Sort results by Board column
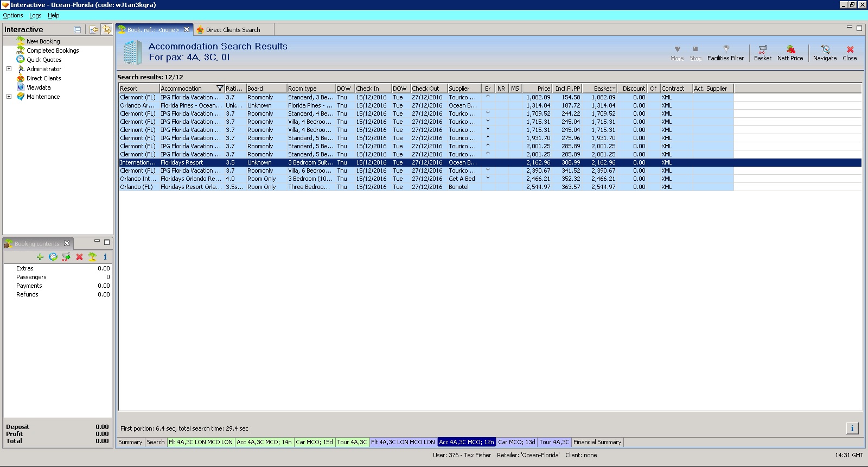 (x=266, y=89)
